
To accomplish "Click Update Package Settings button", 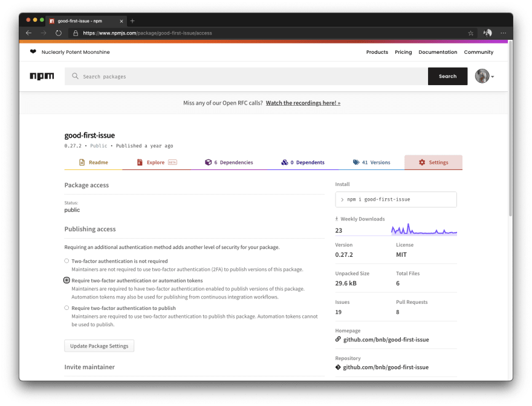I will click(99, 346).
